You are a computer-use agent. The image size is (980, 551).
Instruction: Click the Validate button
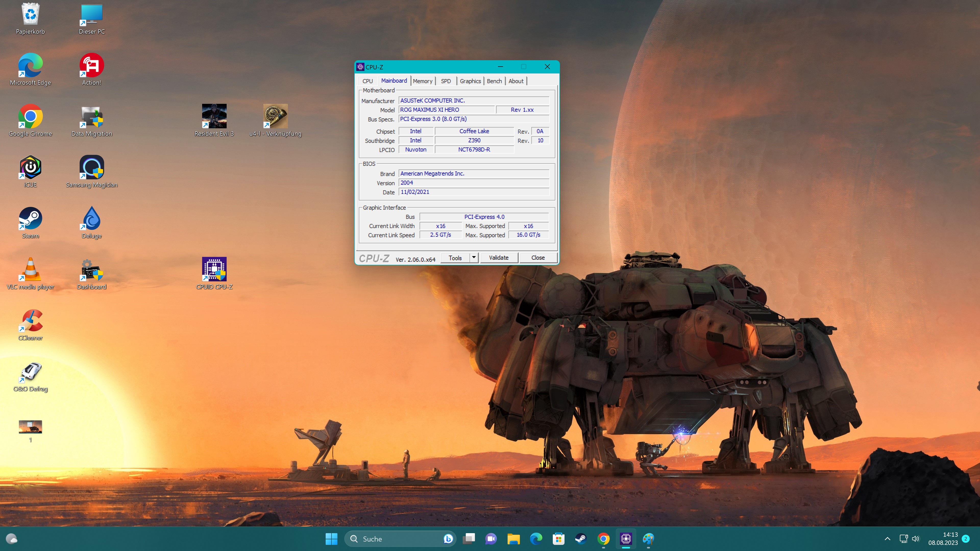[x=498, y=257]
